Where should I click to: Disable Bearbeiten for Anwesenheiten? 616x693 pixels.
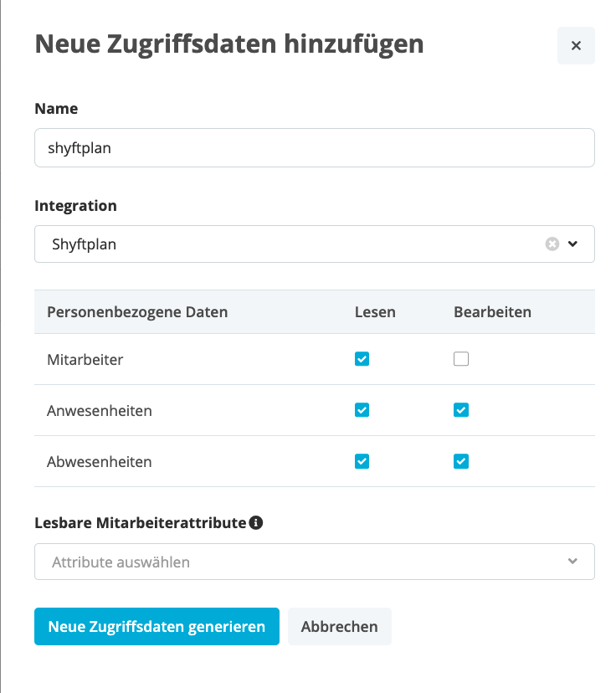point(461,410)
